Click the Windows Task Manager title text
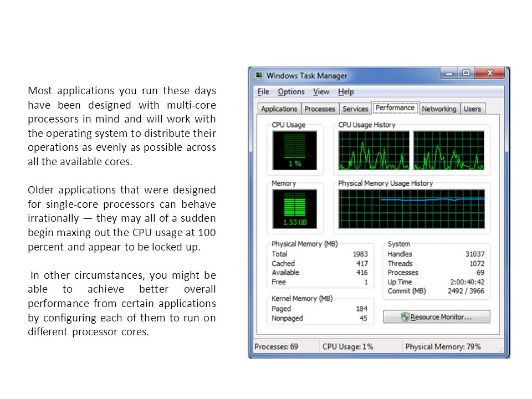The image size is (532, 399). [x=306, y=76]
